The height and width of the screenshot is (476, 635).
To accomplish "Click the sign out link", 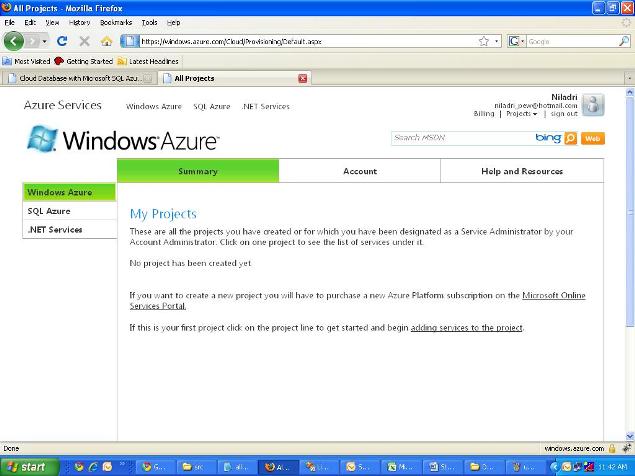I will click(564, 114).
